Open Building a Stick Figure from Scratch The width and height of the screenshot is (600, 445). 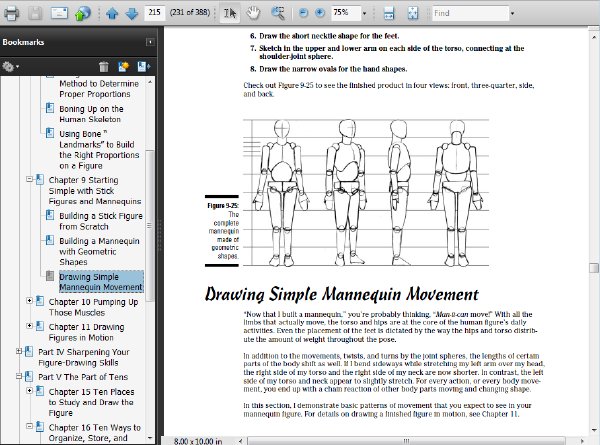(x=101, y=221)
